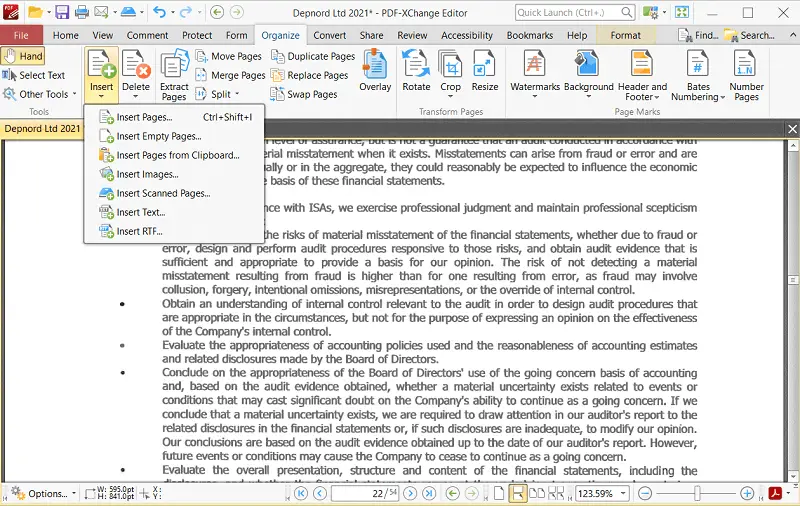Viewport: 800px width, 506px height.
Task: Collapse the ribbon chevron
Action: point(793,35)
